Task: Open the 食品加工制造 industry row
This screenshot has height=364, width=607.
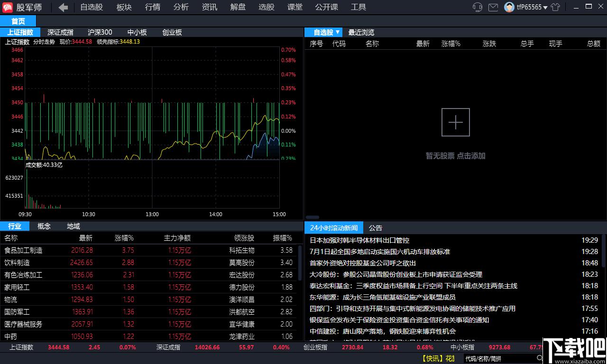Action: pyautogui.click(x=149, y=250)
